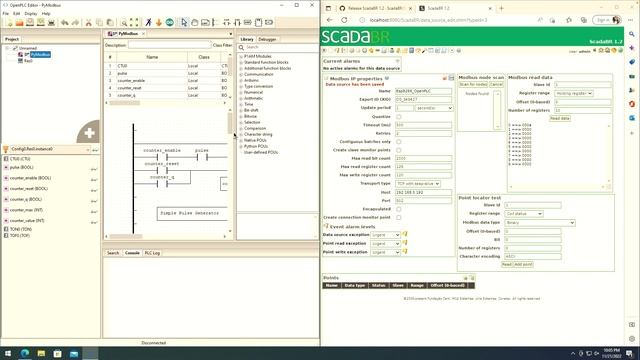
Task: Open File Explorer from the taskbar
Action: pos(41,353)
